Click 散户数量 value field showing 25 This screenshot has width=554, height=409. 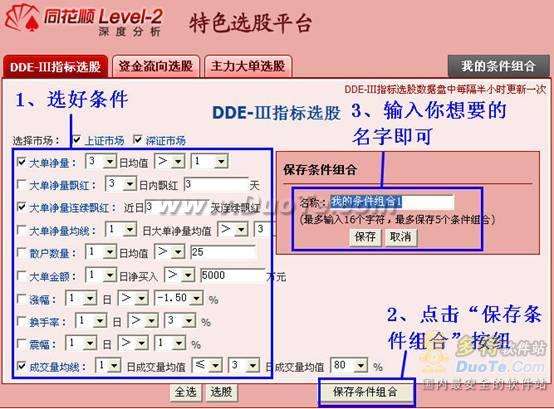223,252
